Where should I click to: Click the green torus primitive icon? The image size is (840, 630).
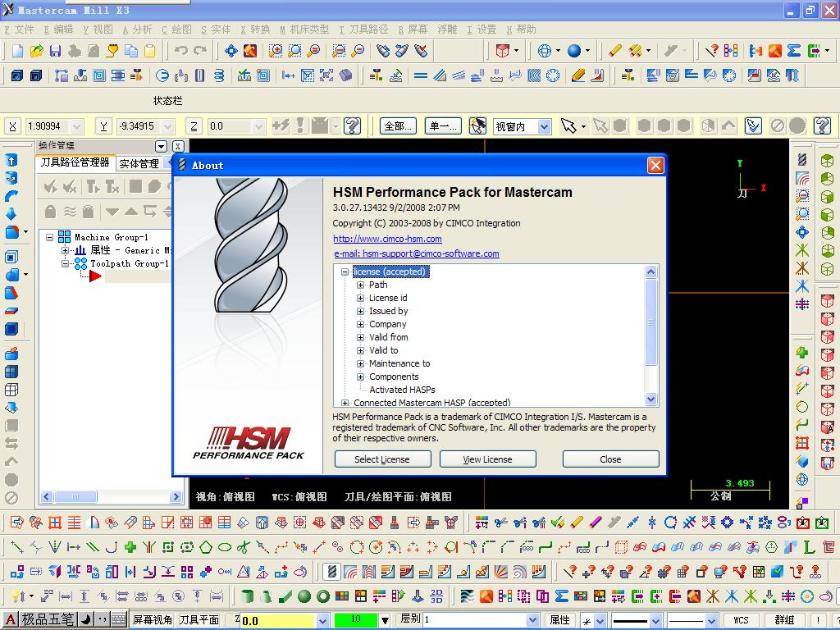tap(323, 596)
